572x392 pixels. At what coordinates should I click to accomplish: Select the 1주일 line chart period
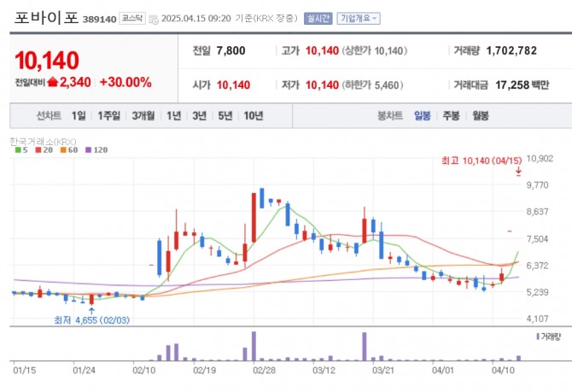click(108, 115)
